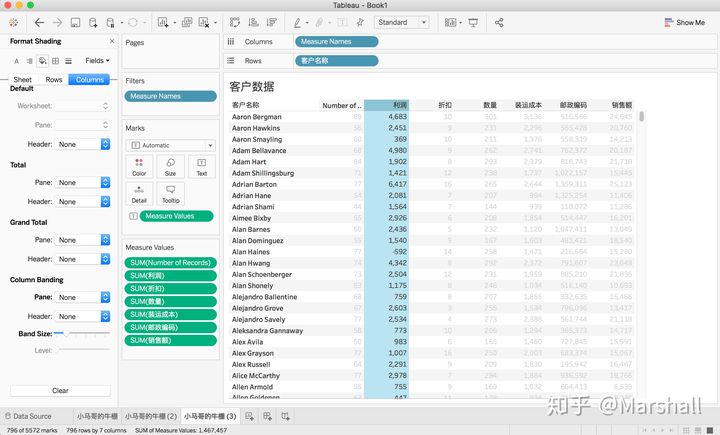The width and height of the screenshot is (720, 435).
Task: Open the Default Header shading dropdown
Action: coord(82,144)
